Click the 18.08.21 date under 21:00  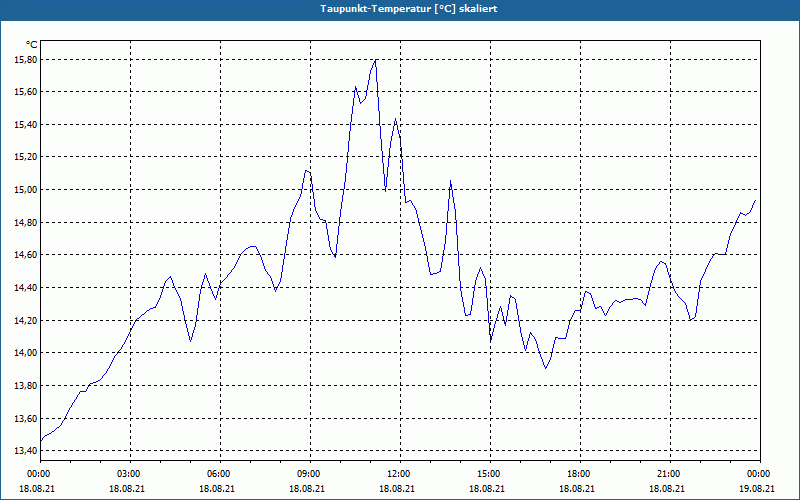[667, 488]
